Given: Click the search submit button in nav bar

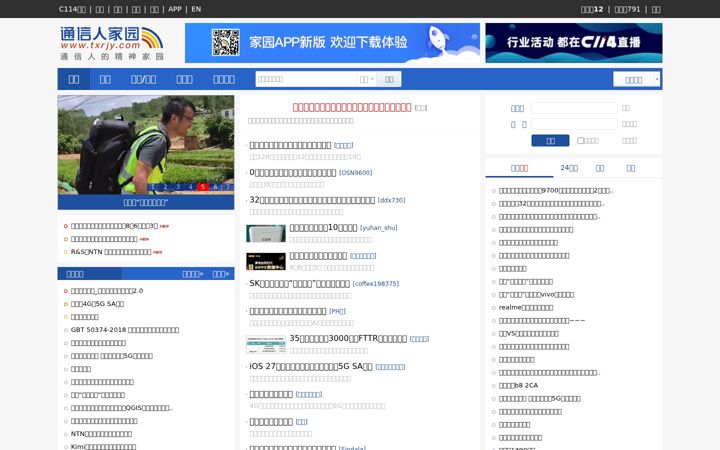Looking at the screenshot, I should 389,79.
